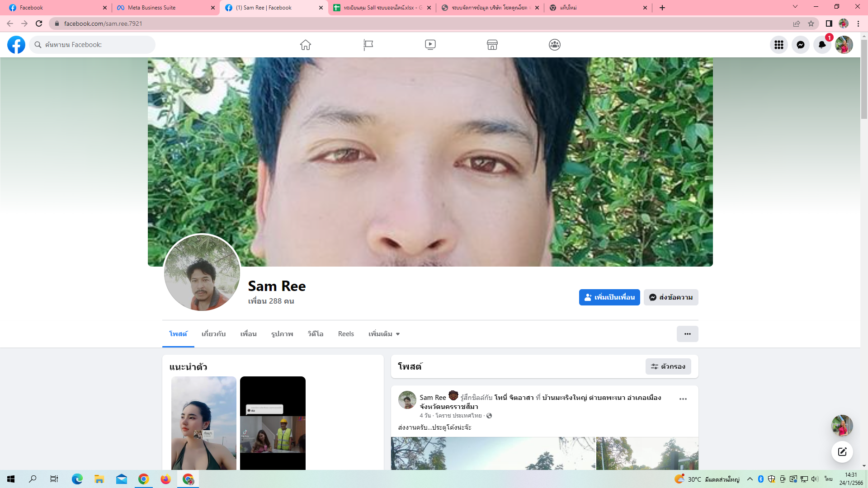868x488 pixels.
Task: Click the ส่งข้อความ button
Action: tap(670, 297)
